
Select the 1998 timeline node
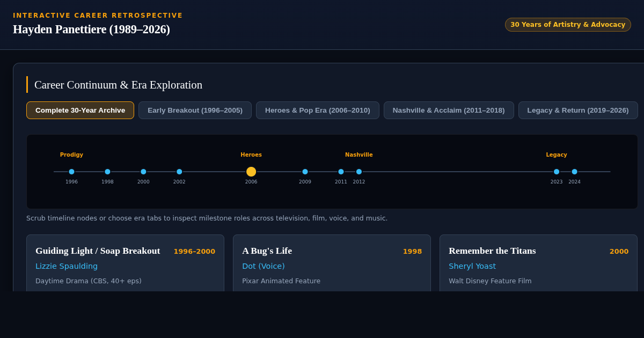[x=107, y=172]
